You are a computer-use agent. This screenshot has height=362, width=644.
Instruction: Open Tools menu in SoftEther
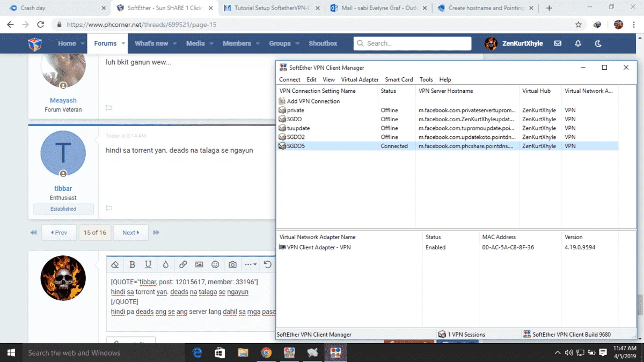[x=426, y=79]
